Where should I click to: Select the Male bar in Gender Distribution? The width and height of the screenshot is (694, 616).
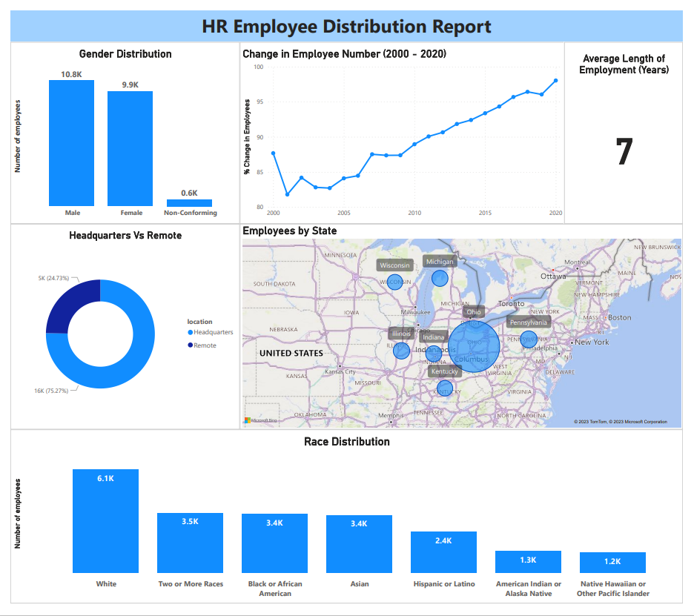click(x=71, y=145)
